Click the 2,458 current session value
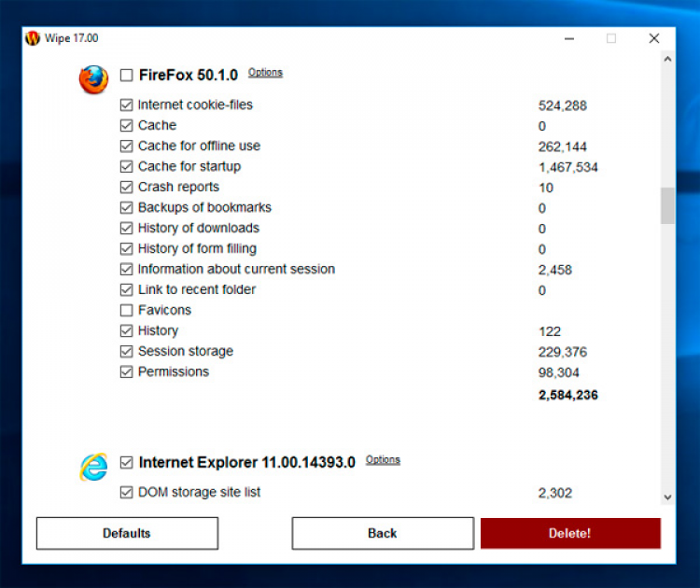This screenshot has width=700, height=588. [555, 270]
